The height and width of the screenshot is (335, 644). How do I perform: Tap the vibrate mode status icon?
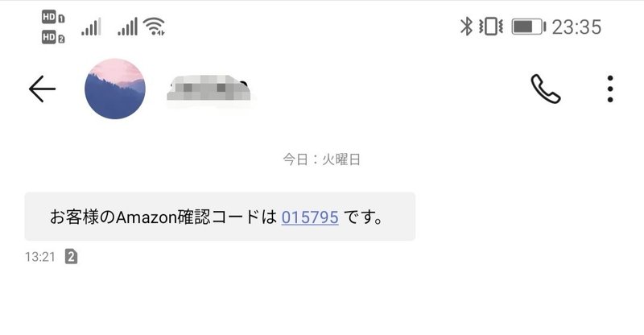pos(491,27)
